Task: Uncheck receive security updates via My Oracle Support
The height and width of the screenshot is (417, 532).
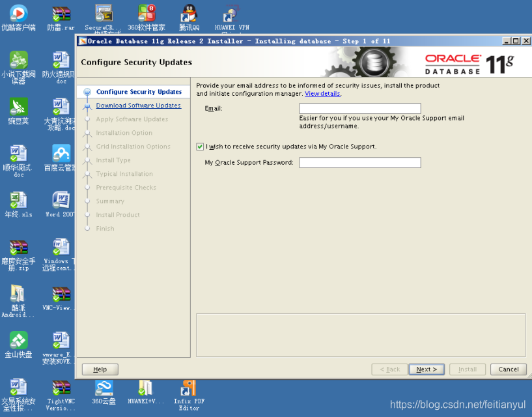Action: [x=200, y=147]
